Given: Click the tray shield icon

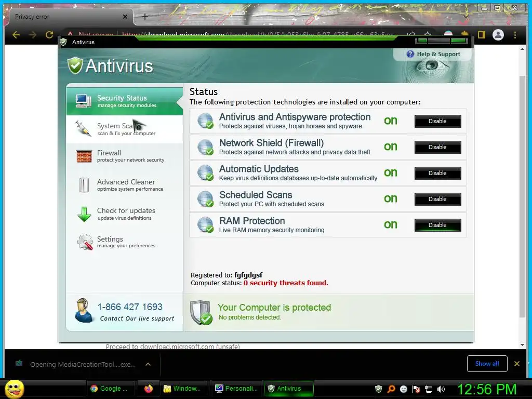Looking at the screenshot, I should [379, 389].
